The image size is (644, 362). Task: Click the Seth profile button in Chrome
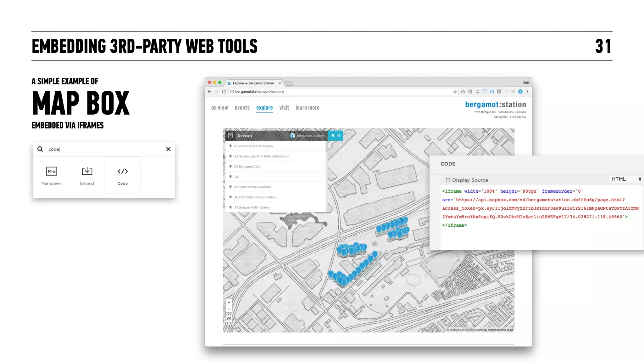526,82
